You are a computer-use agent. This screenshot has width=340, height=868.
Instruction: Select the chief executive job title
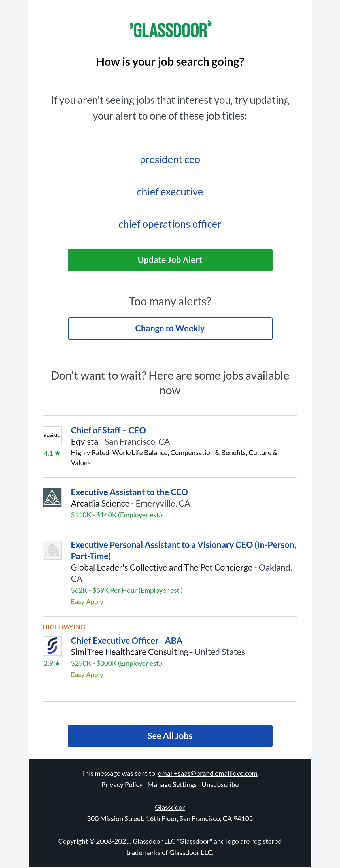coord(170,192)
